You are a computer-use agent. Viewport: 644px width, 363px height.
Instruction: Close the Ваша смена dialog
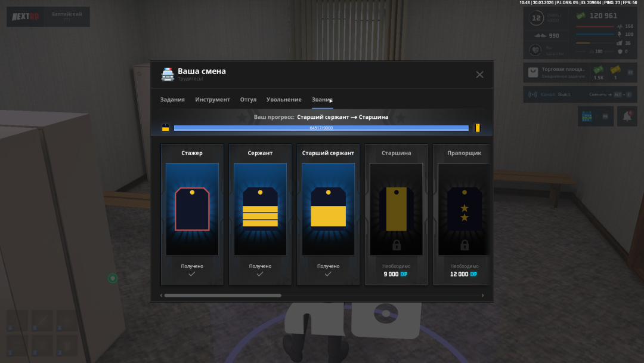[x=479, y=75]
